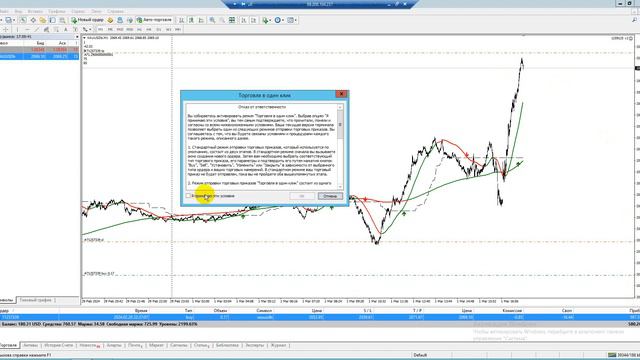Open the Strategy Tester toolbar icon
The height and width of the screenshot is (360, 640).
click(62, 20)
